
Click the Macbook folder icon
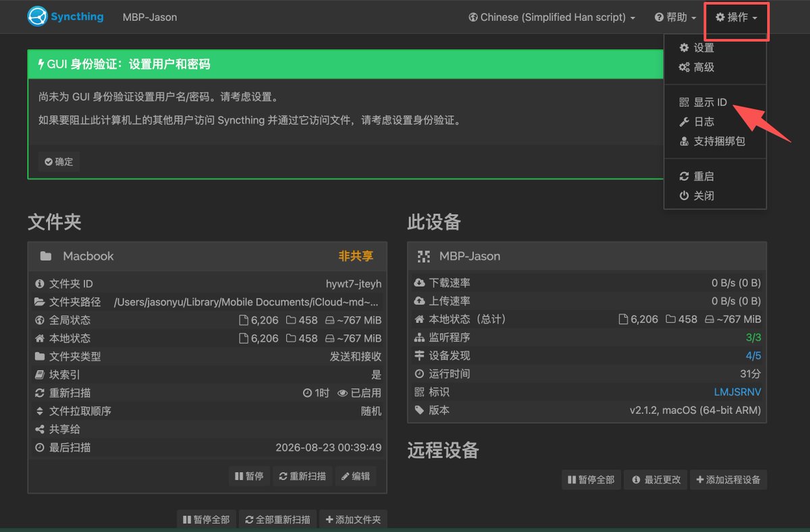46,257
